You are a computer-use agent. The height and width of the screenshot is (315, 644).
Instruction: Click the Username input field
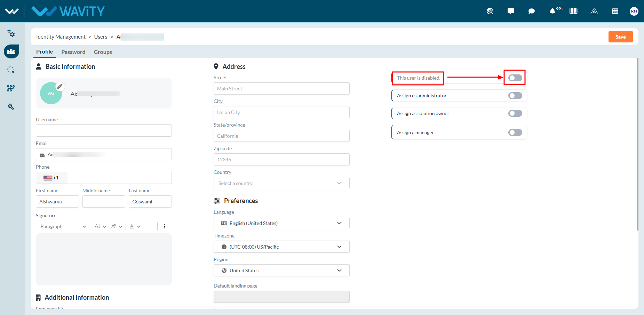(x=104, y=130)
